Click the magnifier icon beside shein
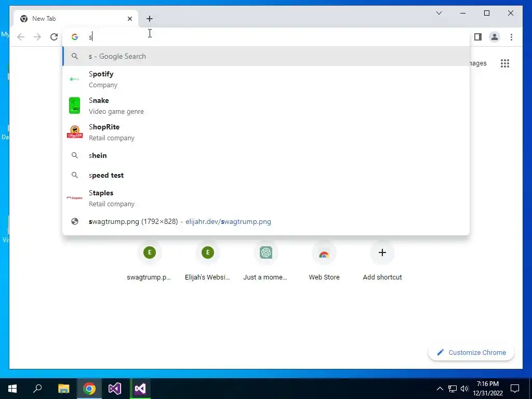The width and height of the screenshot is (532, 399). 75,155
